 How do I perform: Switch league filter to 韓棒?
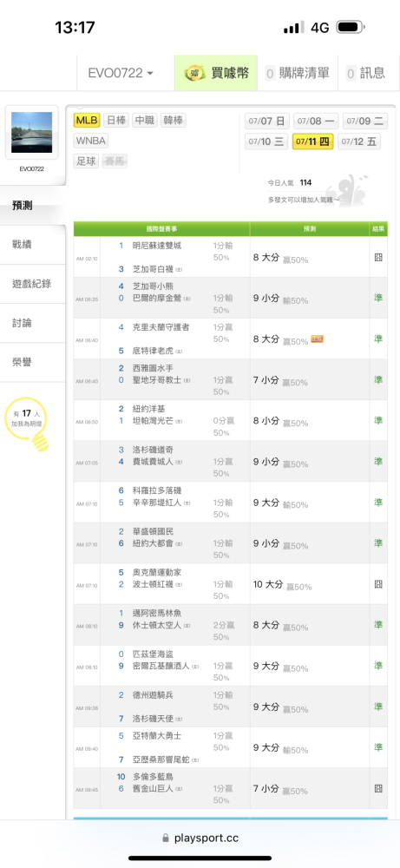(174, 121)
